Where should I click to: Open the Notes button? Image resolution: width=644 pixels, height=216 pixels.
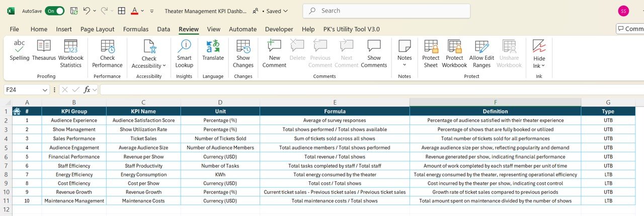coord(405,54)
